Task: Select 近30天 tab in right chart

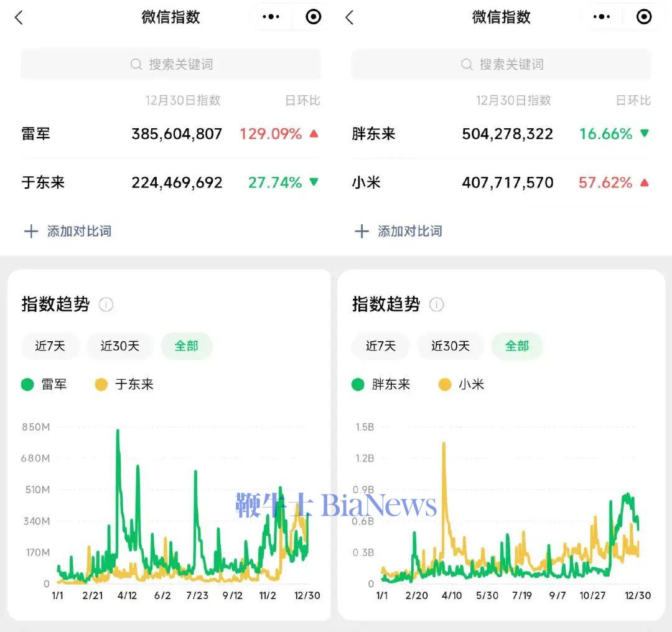Action: point(450,346)
